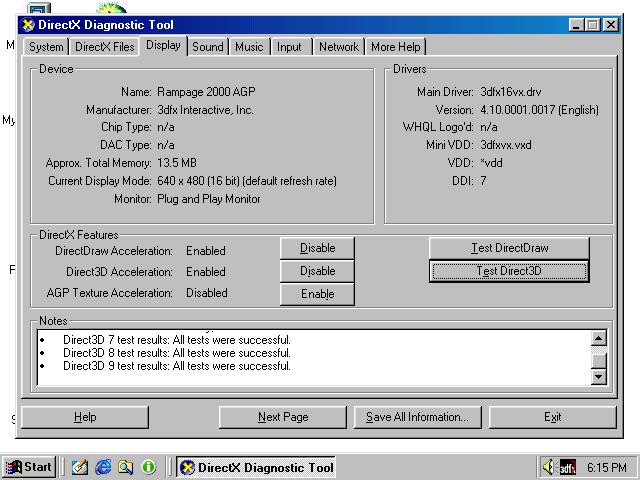Image resolution: width=640 pixels, height=480 pixels.
Task: Switch to the System tab
Action: coord(46,47)
